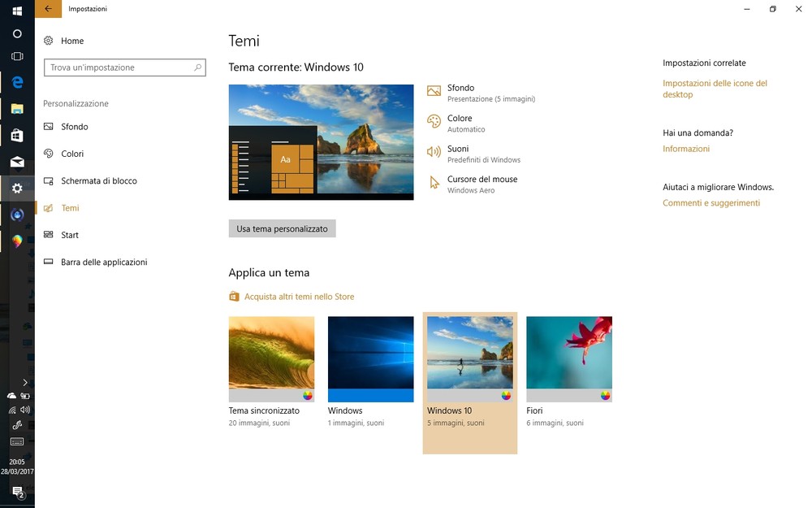812x508 pixels.
Task: Open Home settings gear icon
Action: pos(48,41)
